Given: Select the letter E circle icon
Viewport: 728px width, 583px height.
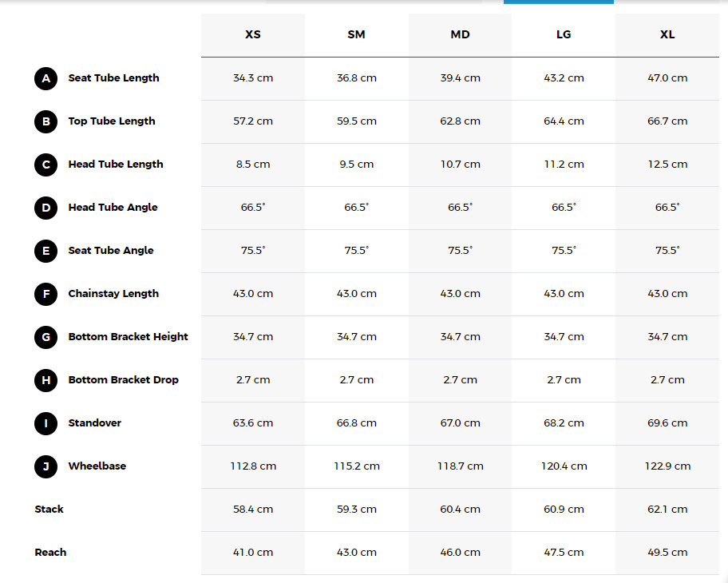Looking at the screenshot, I should coord(46,251).
